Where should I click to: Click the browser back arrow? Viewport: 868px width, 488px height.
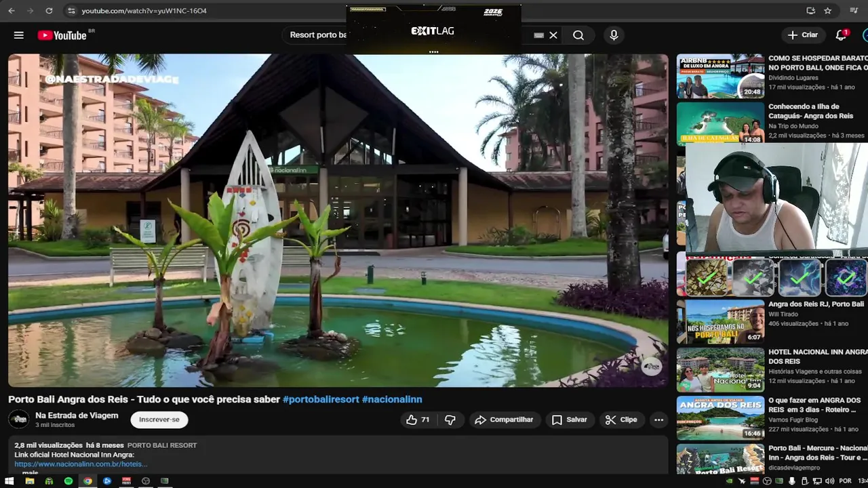click(12, 11)
